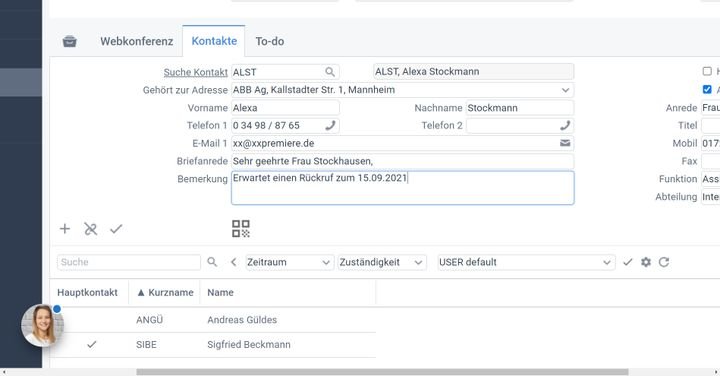Click the Mobil number field
The image size is (720, 376).
click(710, 143)
